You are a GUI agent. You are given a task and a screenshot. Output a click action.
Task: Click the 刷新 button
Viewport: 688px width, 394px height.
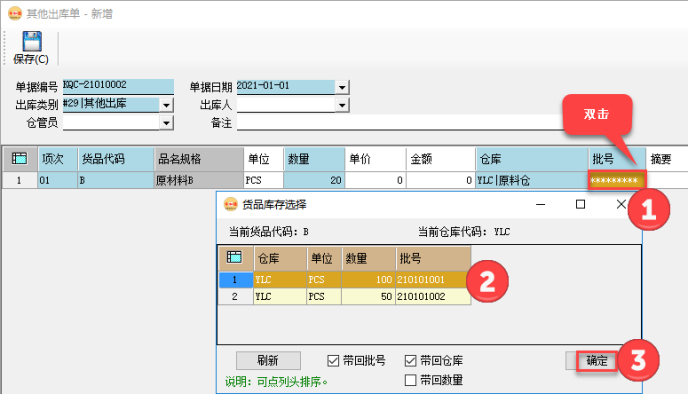tap(268, 361)
